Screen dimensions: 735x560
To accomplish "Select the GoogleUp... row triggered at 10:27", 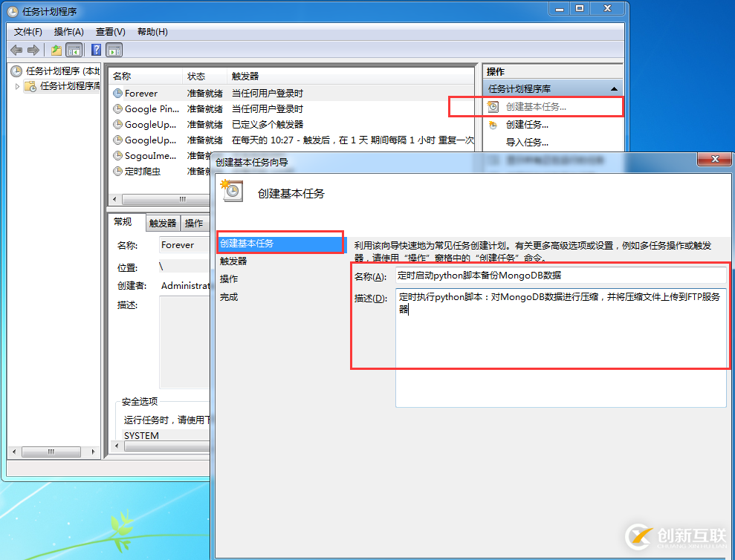I will click(293, 140).
